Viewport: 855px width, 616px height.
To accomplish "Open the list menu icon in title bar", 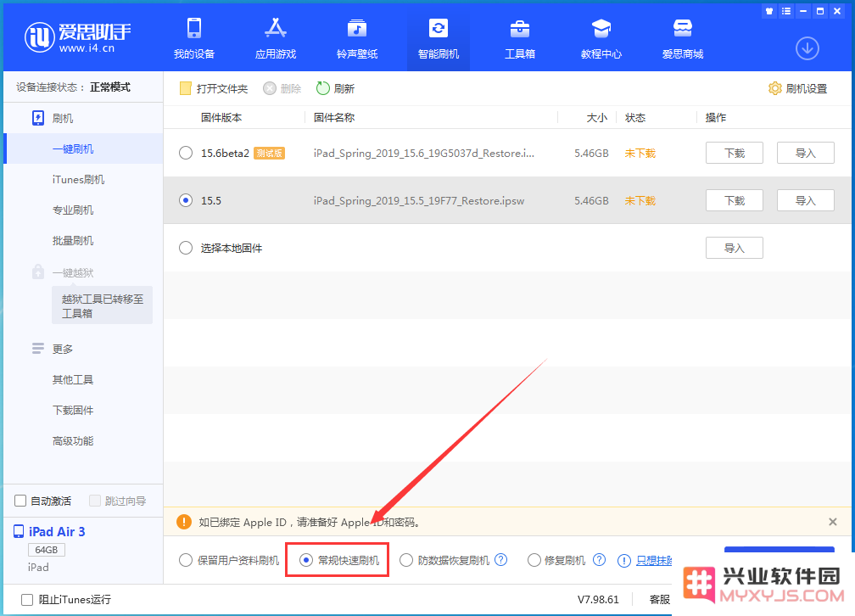I will pos(786,11).
